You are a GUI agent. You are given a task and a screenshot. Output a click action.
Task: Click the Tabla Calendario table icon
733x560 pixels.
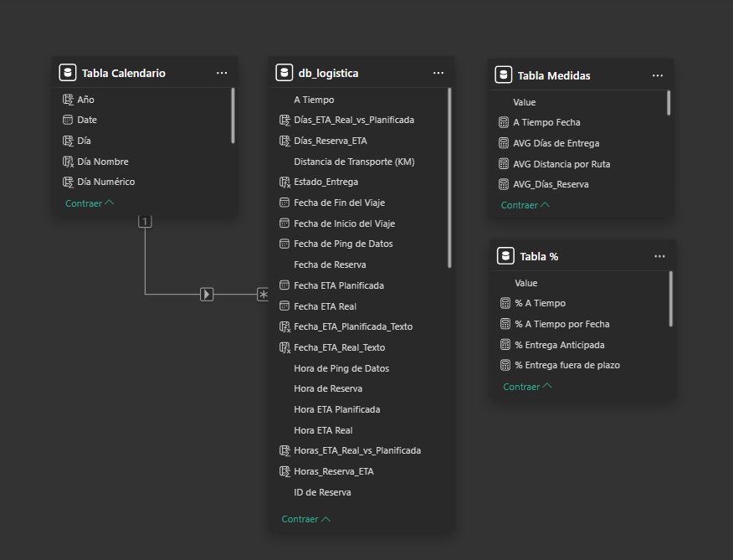pos(68,73)
